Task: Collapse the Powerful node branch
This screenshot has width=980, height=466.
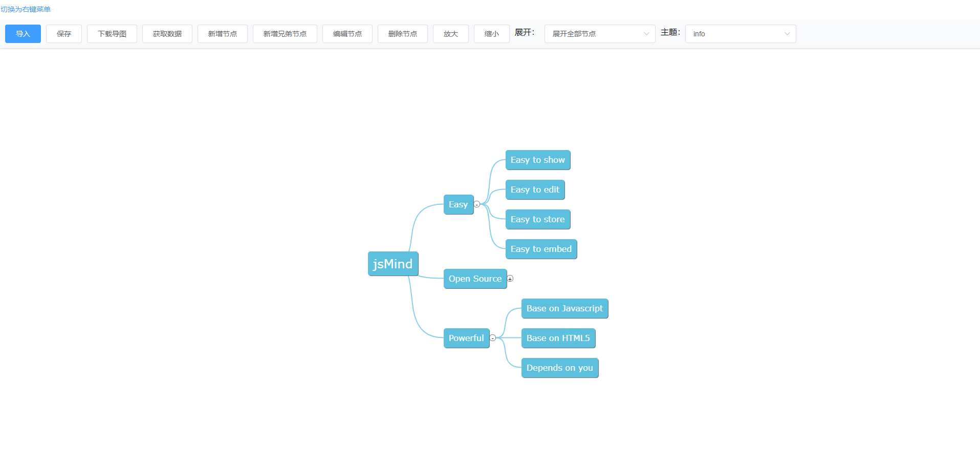Action: (x=493, y=338)
